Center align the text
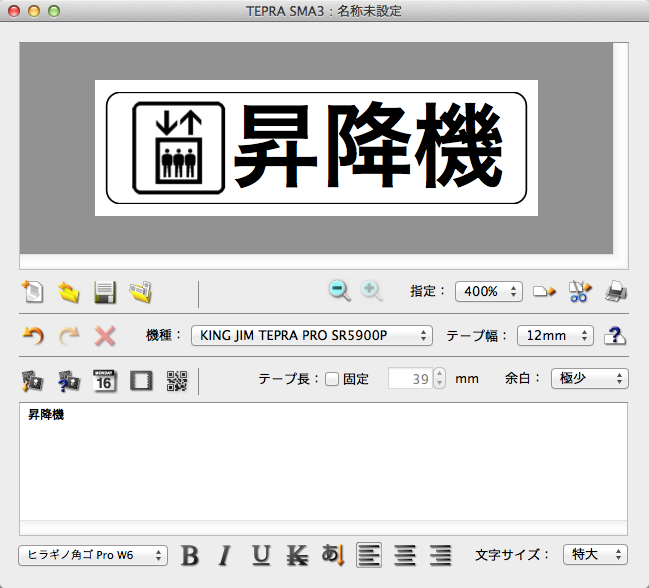 (405, 555)
